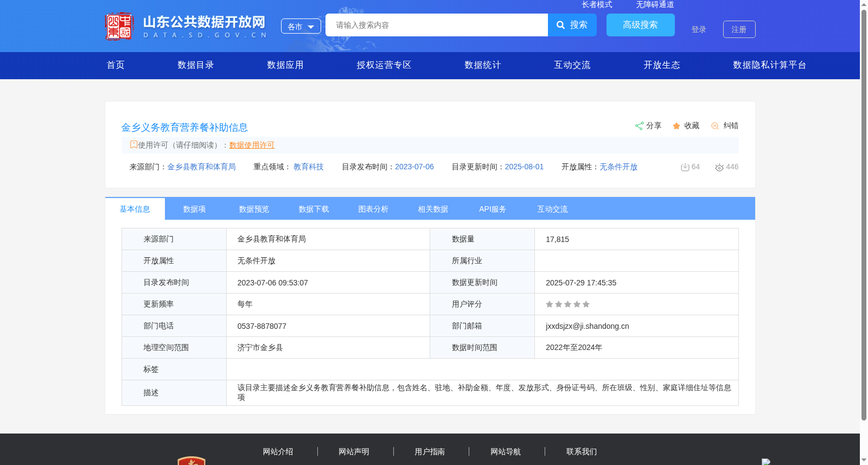Click the star favorite icon beside 收藏

676,126
